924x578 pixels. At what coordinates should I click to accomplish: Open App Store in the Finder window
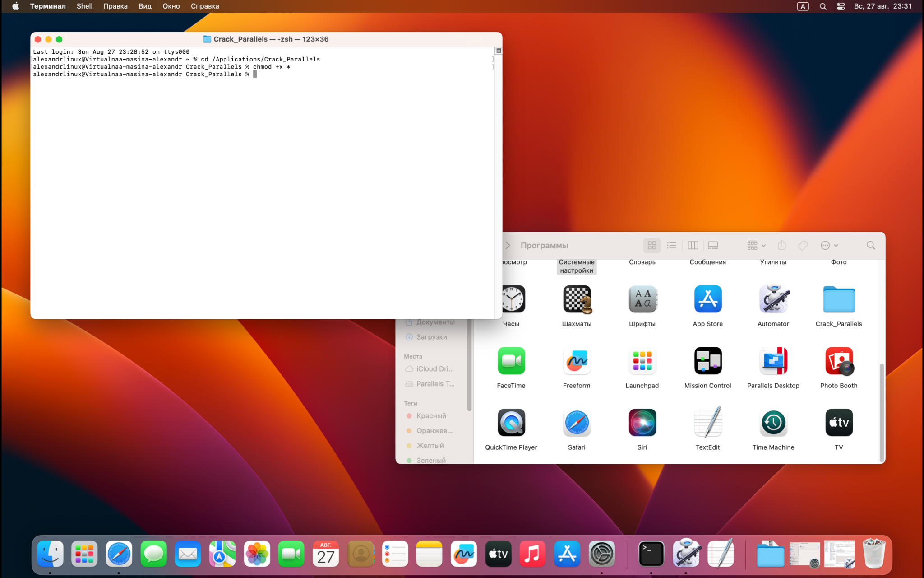[x=708, y=299]
